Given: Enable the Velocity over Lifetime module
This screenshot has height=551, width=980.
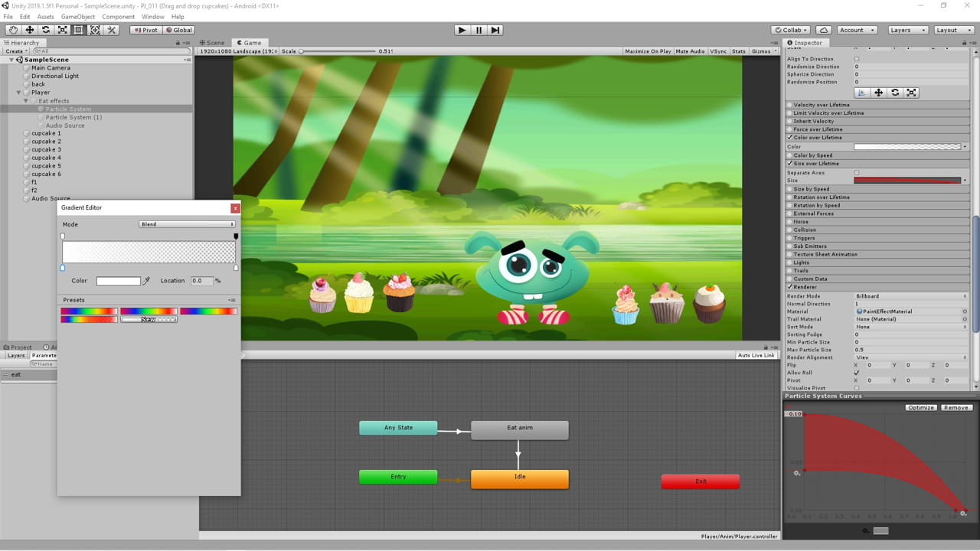Looking at the screenshot, I should pos(790,105).
